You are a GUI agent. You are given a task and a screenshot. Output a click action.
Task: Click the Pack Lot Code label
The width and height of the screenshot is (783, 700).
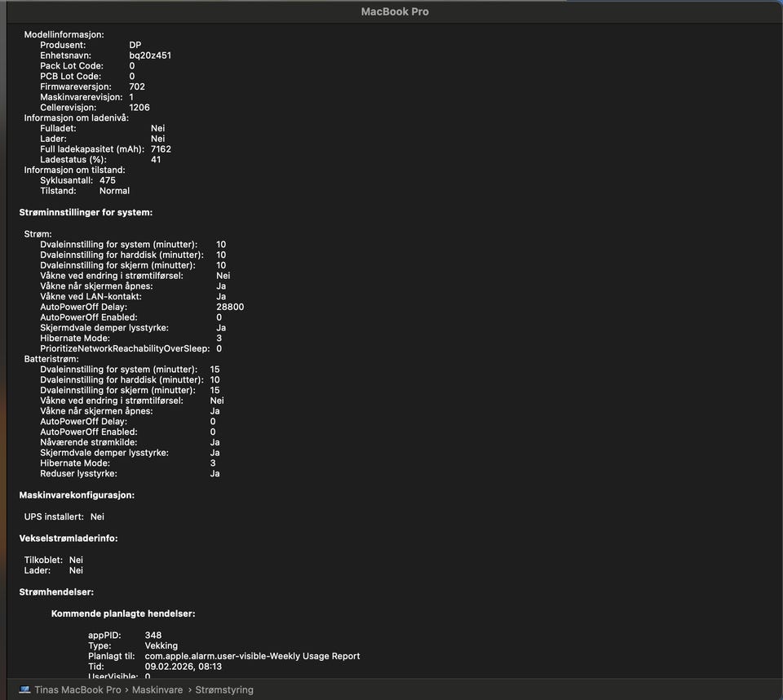coord(72,66)
